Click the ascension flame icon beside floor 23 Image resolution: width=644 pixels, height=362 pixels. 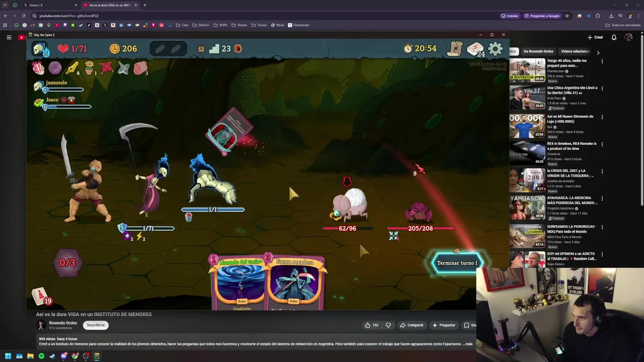pos(238,49)
